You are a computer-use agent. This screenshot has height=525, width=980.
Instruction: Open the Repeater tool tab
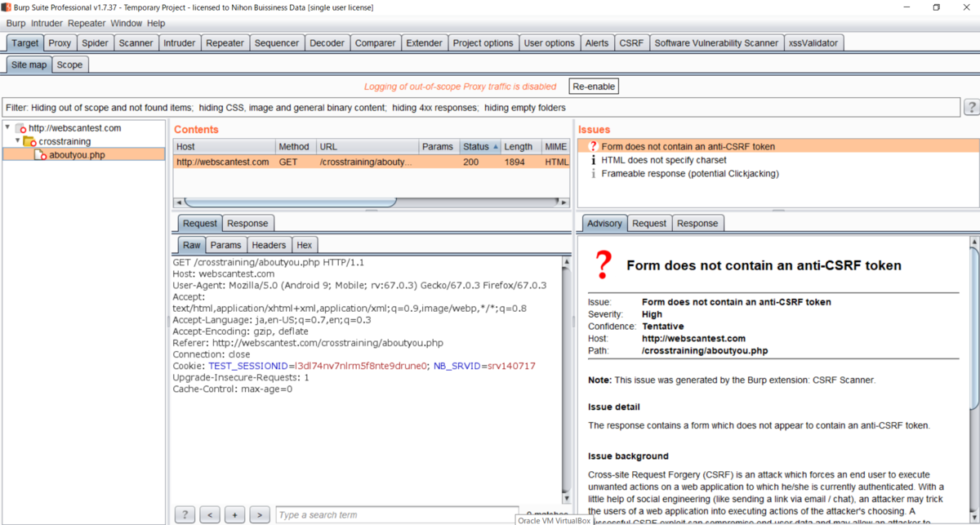click(x=225, y=43)
